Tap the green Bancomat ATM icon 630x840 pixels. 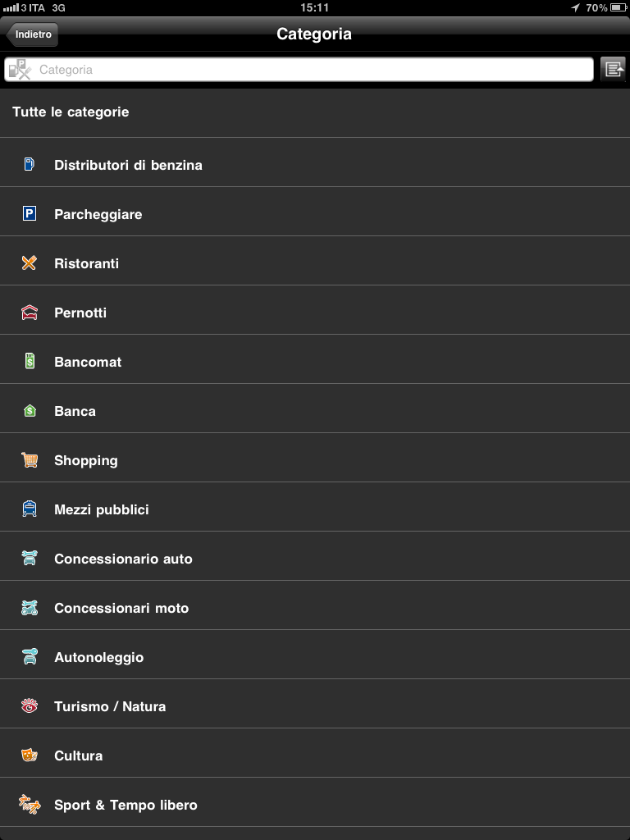30,361
